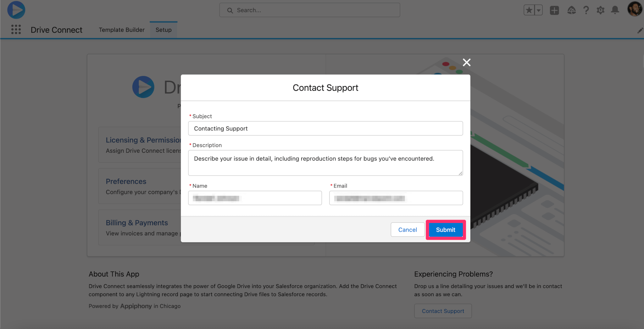Viewport: 644px width, 329px height.
Task: Submit the support request
Action: (x=446, y=230)
